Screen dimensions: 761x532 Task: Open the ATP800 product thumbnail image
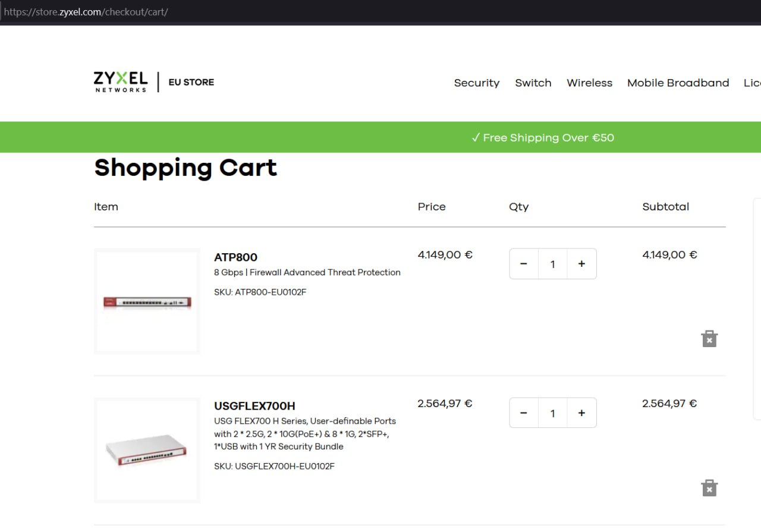tap(147, 301)
